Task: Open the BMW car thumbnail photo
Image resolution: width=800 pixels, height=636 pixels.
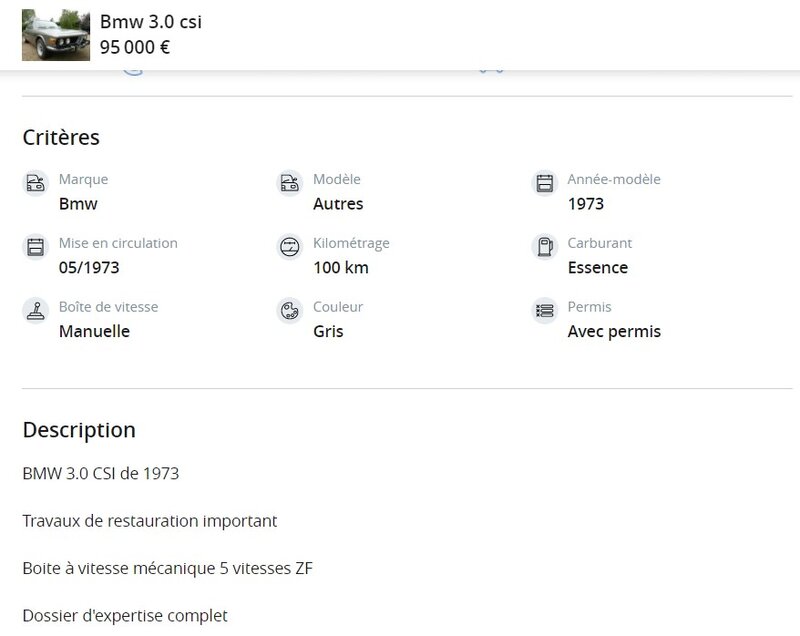Action: [56, 35]
